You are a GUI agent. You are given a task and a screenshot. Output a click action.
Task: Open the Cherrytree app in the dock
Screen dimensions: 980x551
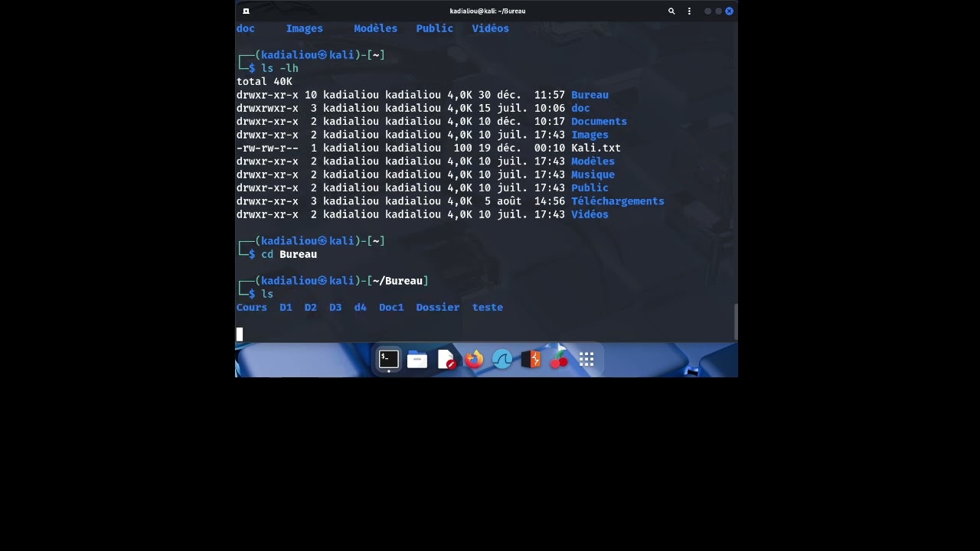[560, 360]
